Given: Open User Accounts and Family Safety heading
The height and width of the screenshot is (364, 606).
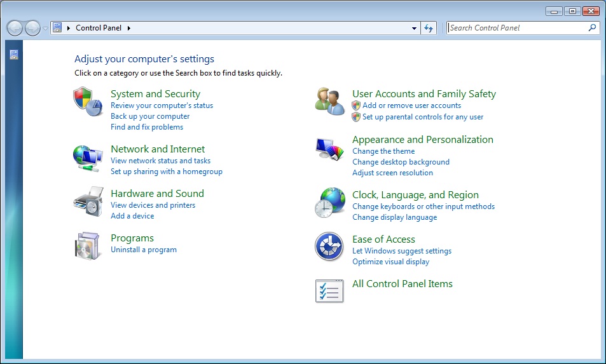Looking at the screenshot, I should click(x=424, y=94).
